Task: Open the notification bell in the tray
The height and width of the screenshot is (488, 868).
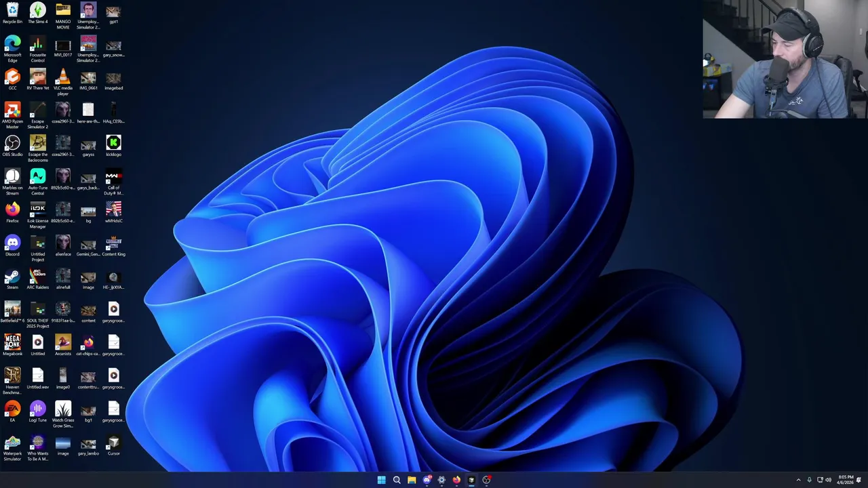Action: point(859,480)
